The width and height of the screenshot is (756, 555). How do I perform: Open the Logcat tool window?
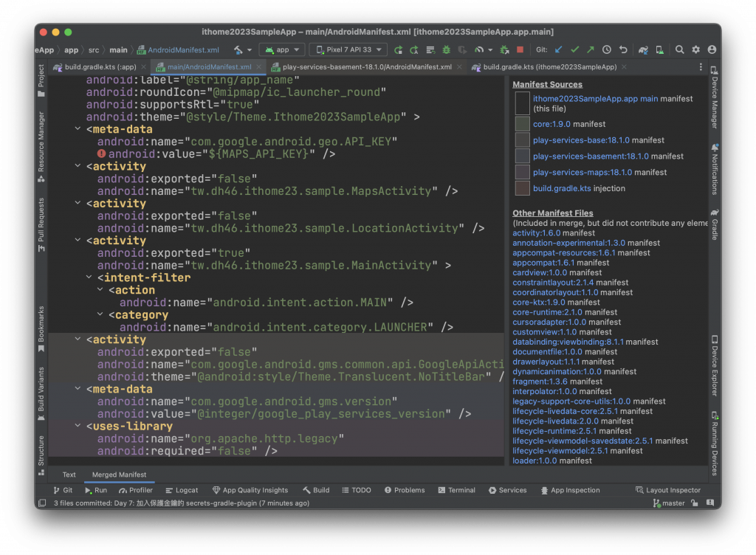pos(182,490)
